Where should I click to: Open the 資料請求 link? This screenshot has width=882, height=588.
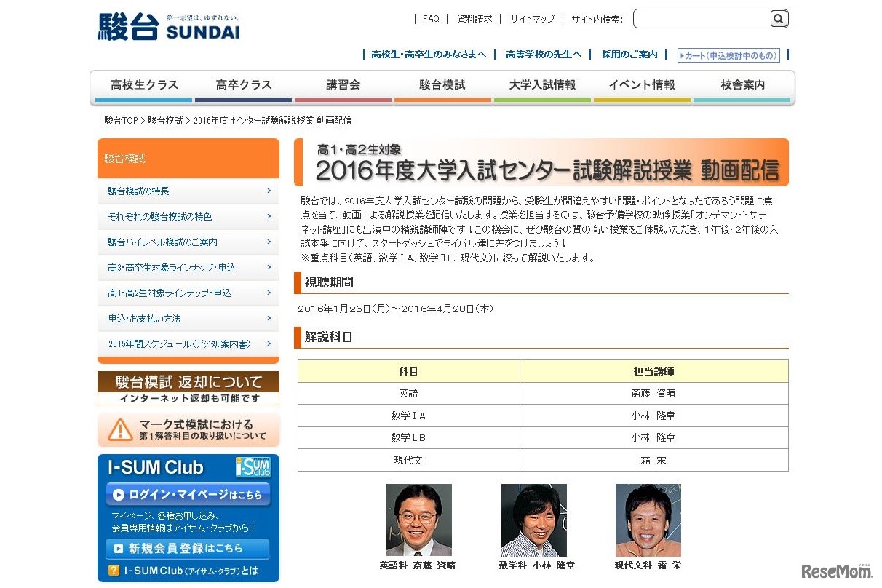tap(474, 18)
